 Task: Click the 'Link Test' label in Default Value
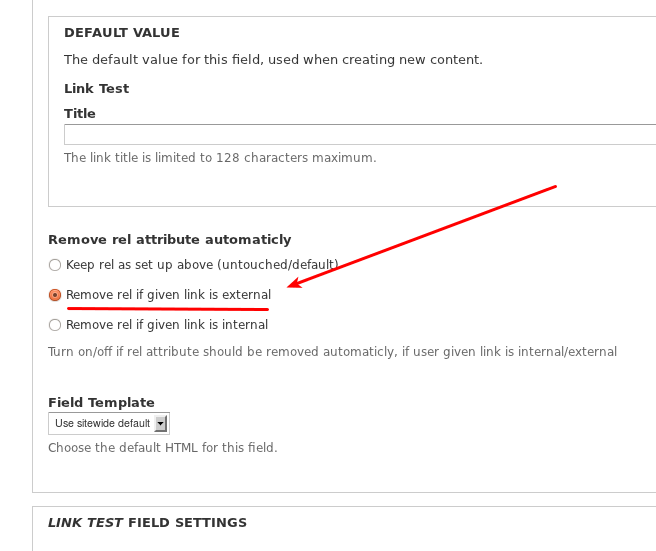97,88
